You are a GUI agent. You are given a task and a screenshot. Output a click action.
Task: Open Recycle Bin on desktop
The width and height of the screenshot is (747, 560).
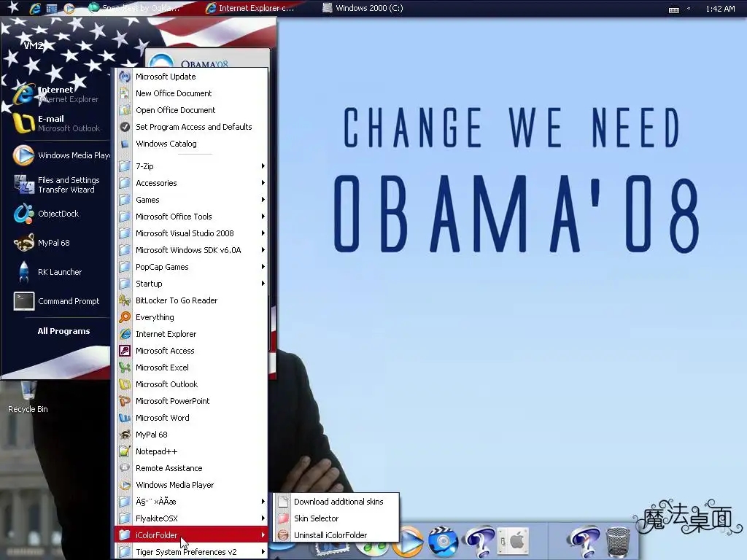coord(28,397)
